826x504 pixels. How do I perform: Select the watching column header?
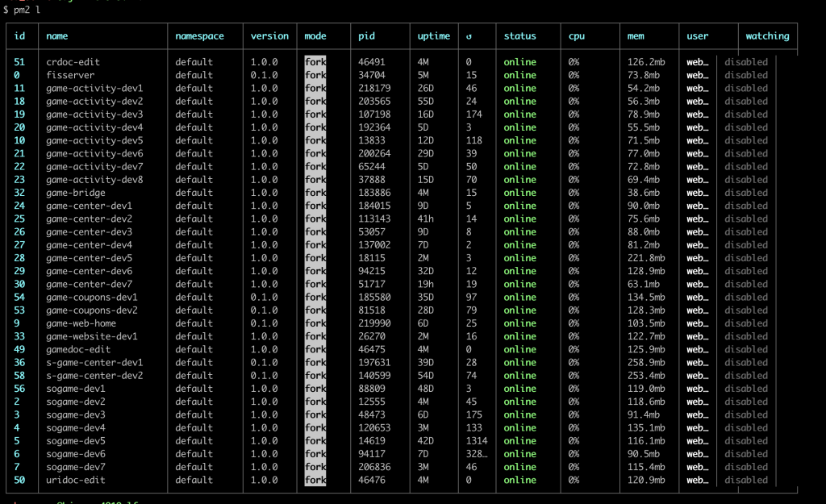(x=767, y=35)
